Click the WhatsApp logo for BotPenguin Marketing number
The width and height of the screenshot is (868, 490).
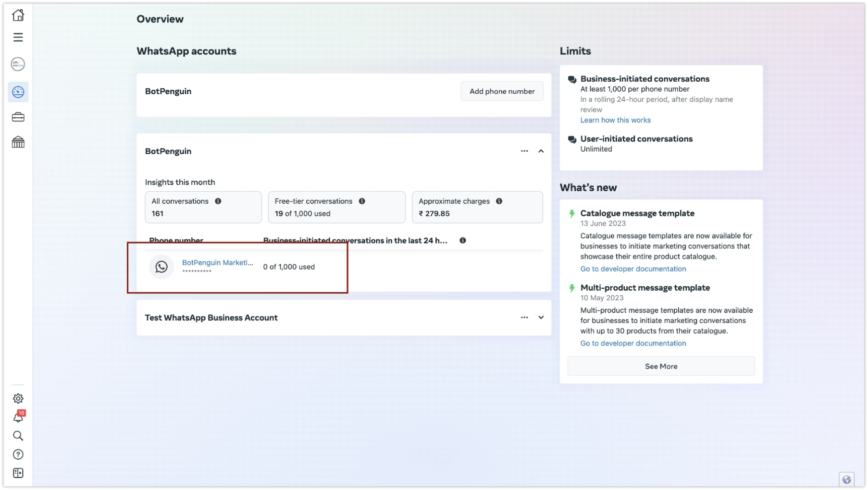click(x=161, y=267)
